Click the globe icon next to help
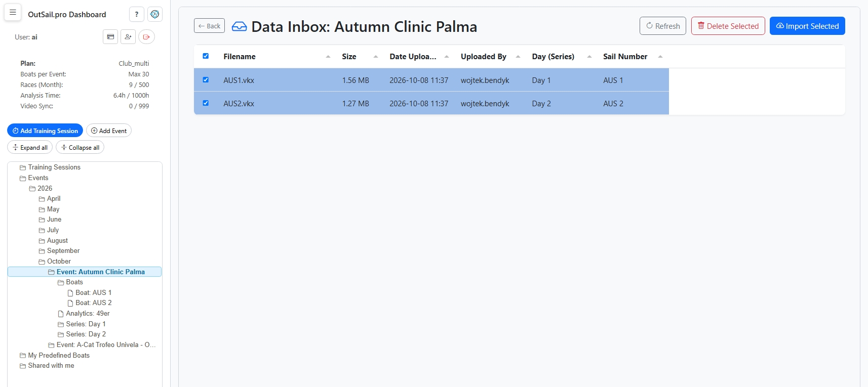The width and height of the screenshot is (868, 387). (155, 14)
